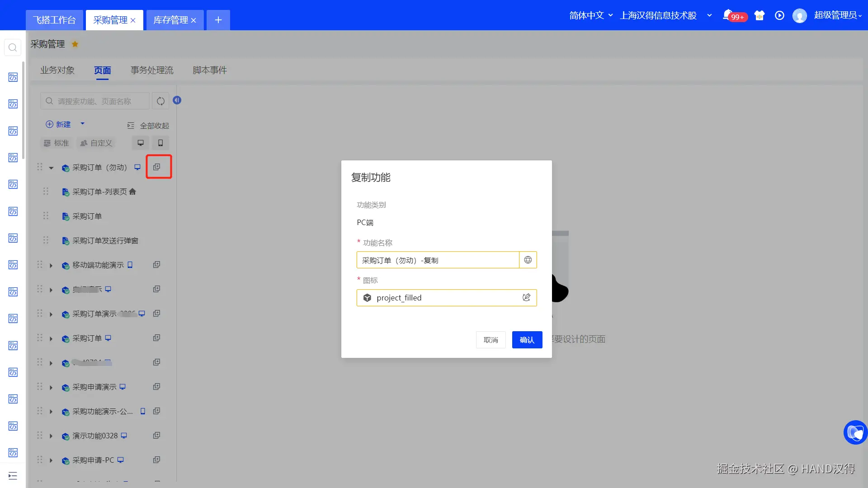
Task: Open the 新建 dropdown arrow
Action: tap(82, 123)
